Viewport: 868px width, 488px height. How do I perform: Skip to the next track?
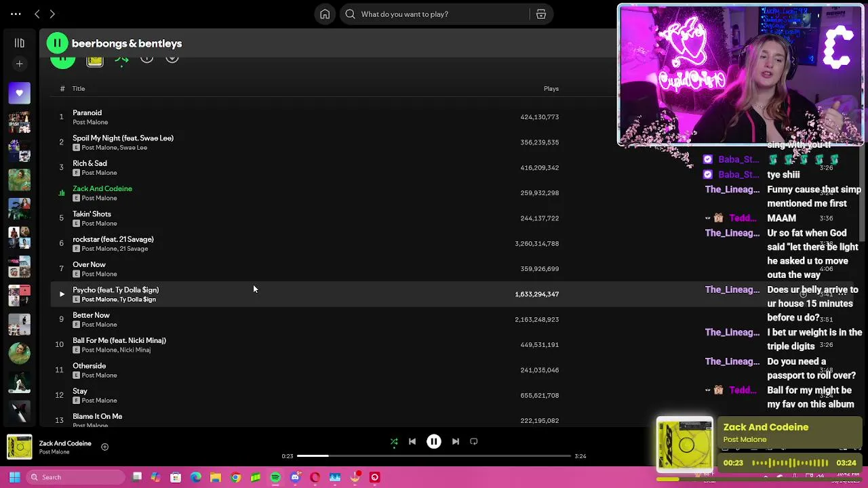click(x=456, y=441)
